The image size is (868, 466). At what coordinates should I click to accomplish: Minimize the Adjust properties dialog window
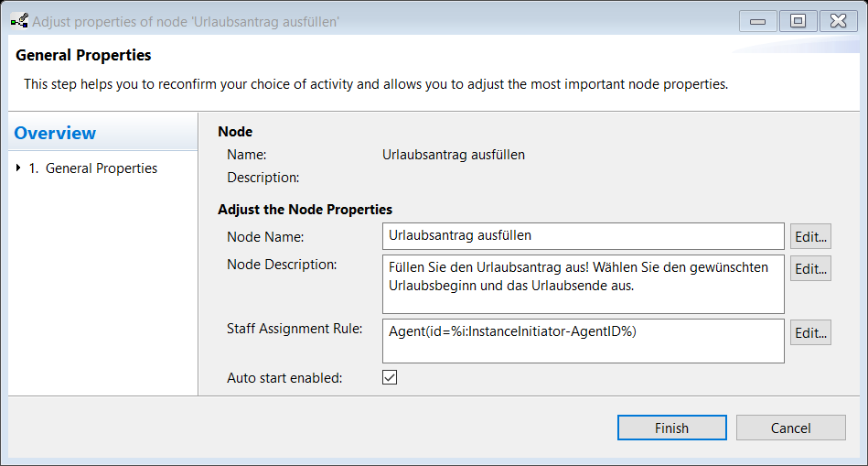758,21
